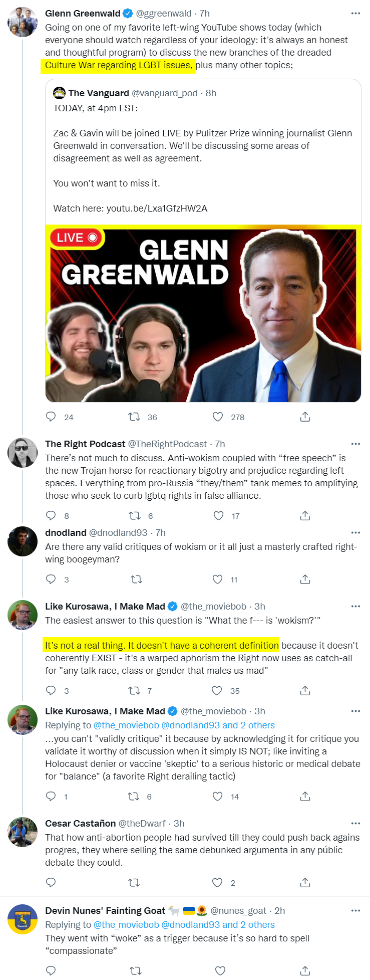
Task: Open @vanguard_pod quoted tweet handle
Action: (x=164, y=93)
